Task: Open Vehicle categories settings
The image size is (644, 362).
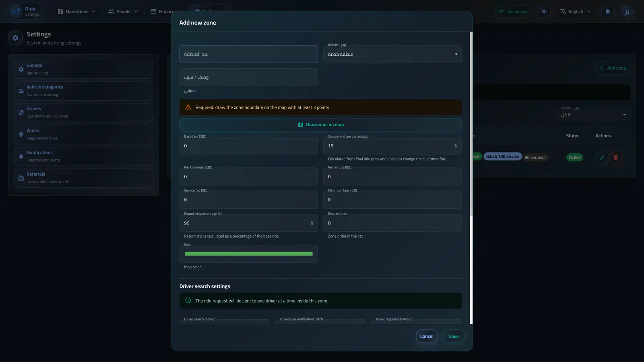Action: [83, 91]
